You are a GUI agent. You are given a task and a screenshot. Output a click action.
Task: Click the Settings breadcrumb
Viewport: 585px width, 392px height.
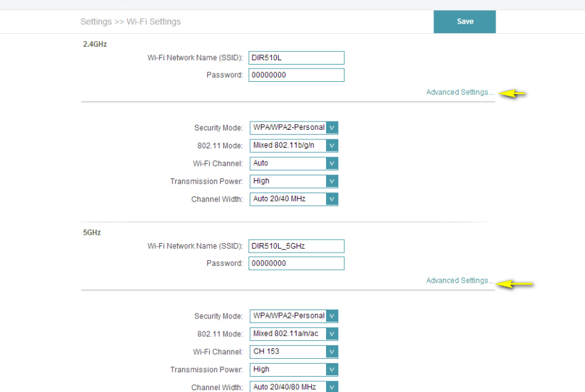pos(96,22)
